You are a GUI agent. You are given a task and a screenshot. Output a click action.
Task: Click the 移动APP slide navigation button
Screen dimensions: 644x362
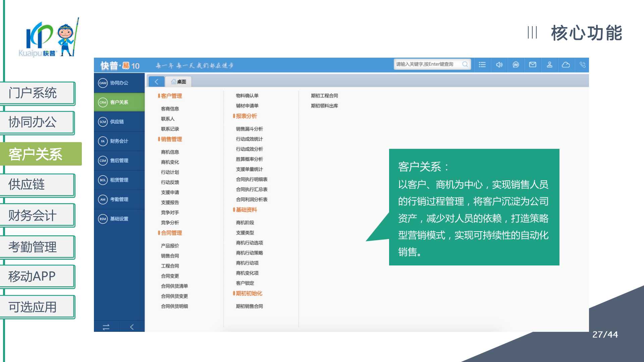click(x=37, y=277)
